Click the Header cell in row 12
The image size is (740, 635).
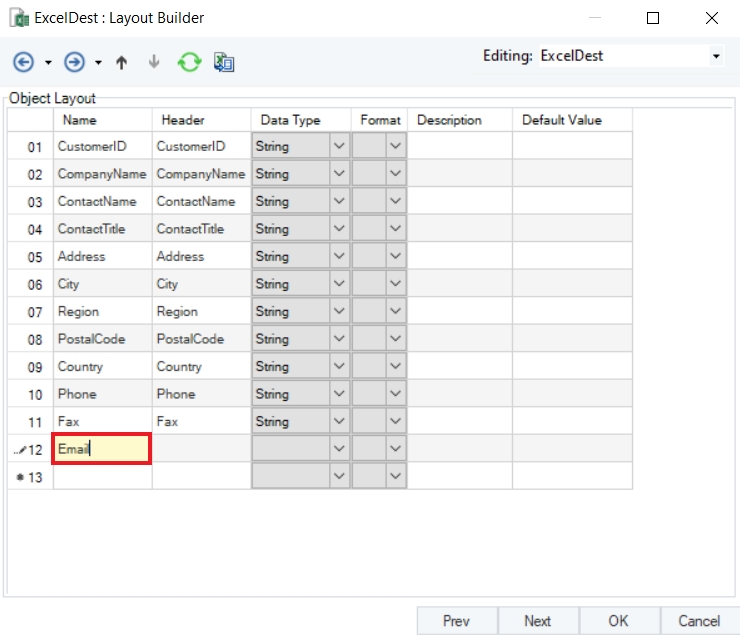click(x=200, y=449)
